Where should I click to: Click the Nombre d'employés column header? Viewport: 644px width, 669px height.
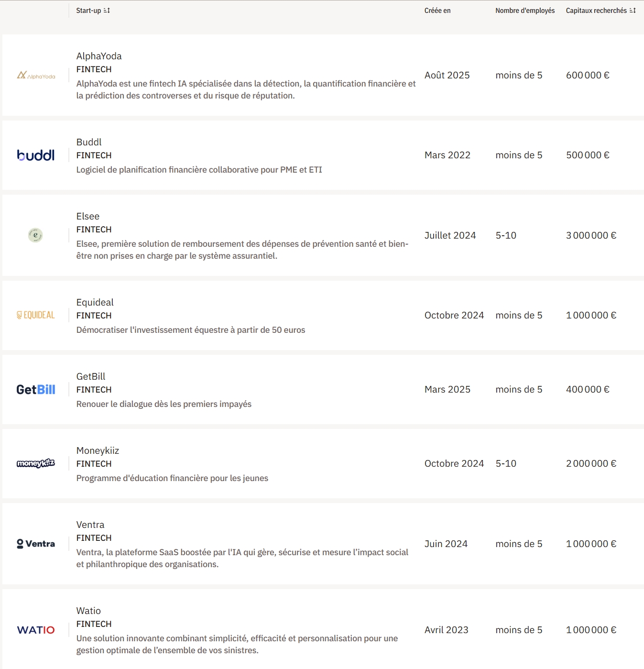(525, 11)
